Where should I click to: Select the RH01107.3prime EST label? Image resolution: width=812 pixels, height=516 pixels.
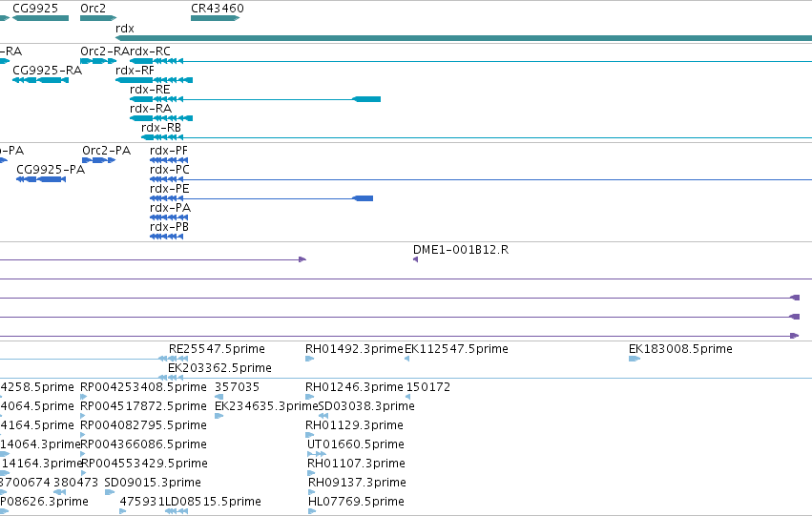pyautogui.click(x=356, y=464)
